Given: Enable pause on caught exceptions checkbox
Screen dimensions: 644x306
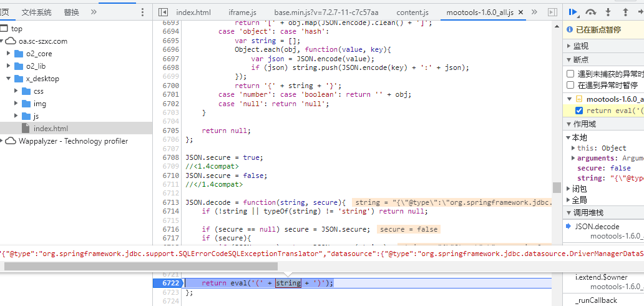Looking at the screenshot, I should (x=570, y=85).
